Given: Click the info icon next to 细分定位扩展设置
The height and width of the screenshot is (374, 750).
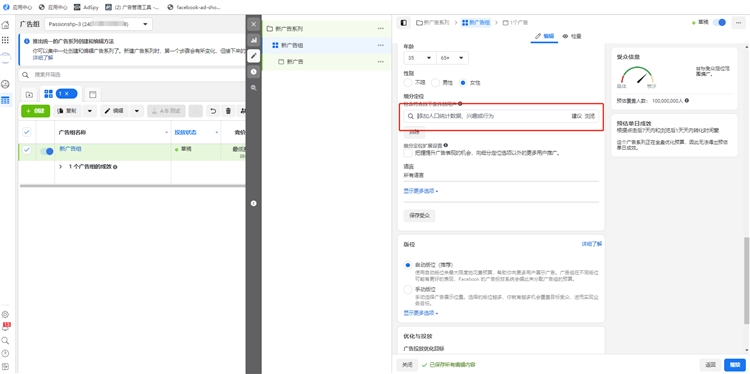Looking at the screenshot, I should [x=446, y=145].
